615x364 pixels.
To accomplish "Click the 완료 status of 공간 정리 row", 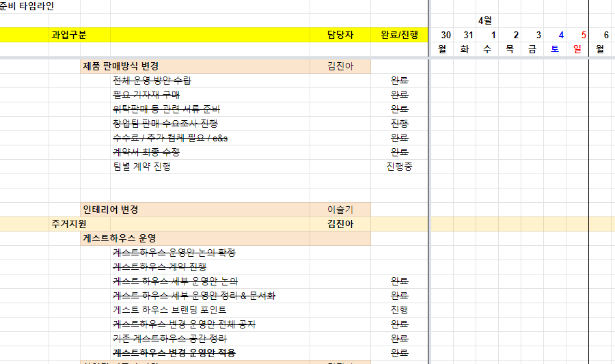I will click(x=399, y=339).
